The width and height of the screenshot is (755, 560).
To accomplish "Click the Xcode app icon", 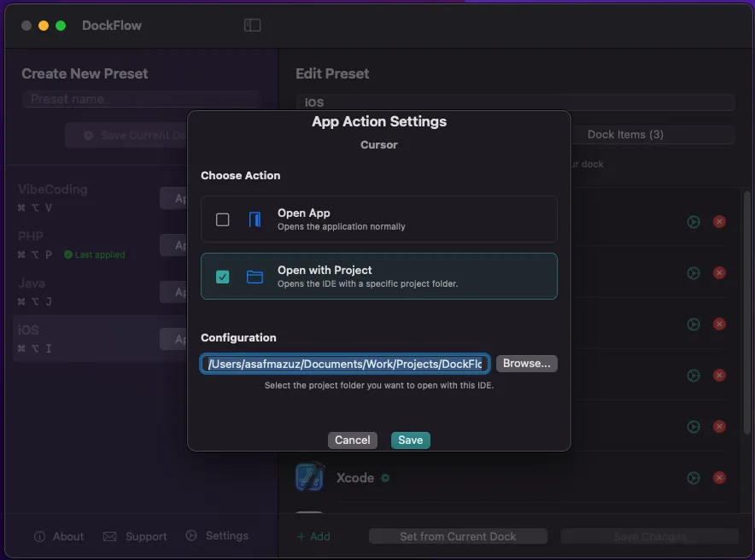I will tap(309, 477).
